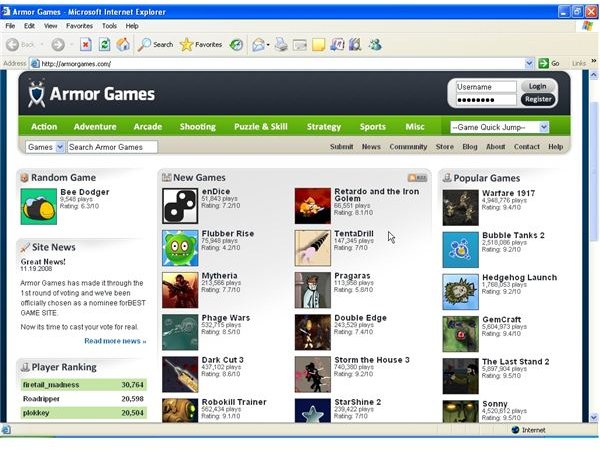The height and width of the screenshot is (450, 600).
Task: Open Flubber Rise green monster thumbnail
Action: 180,248
